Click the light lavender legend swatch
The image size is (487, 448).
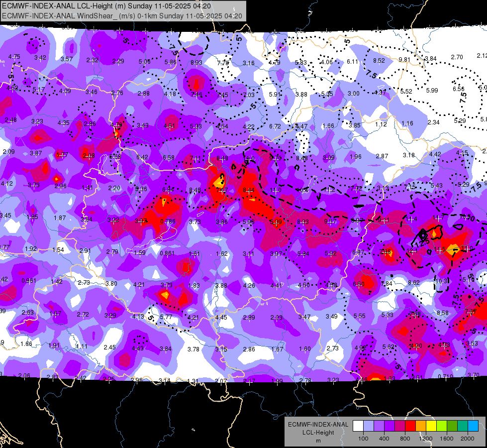click(369, 426)
